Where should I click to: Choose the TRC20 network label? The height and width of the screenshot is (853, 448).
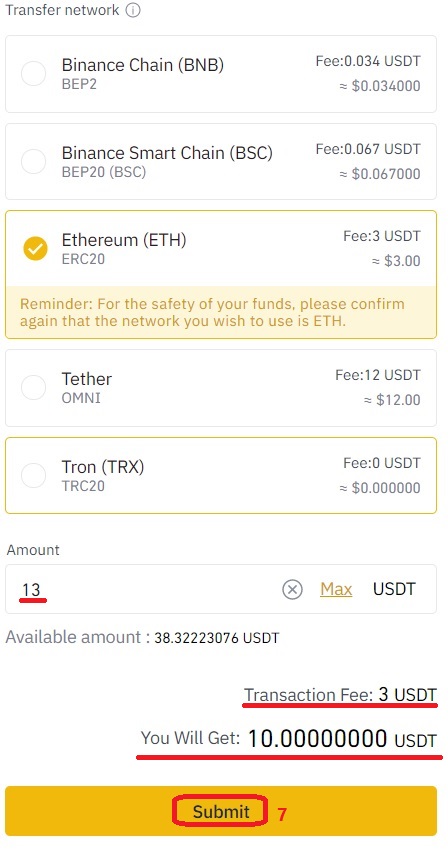83,486
